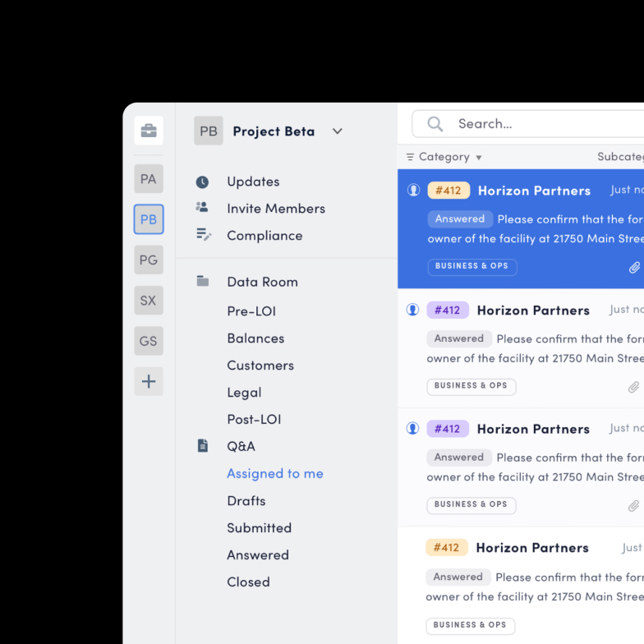This screenshot has width=644, height=644.
Task: Click the BUSINESS & OPS tag in highlighted card
Action: click(471, 266)
